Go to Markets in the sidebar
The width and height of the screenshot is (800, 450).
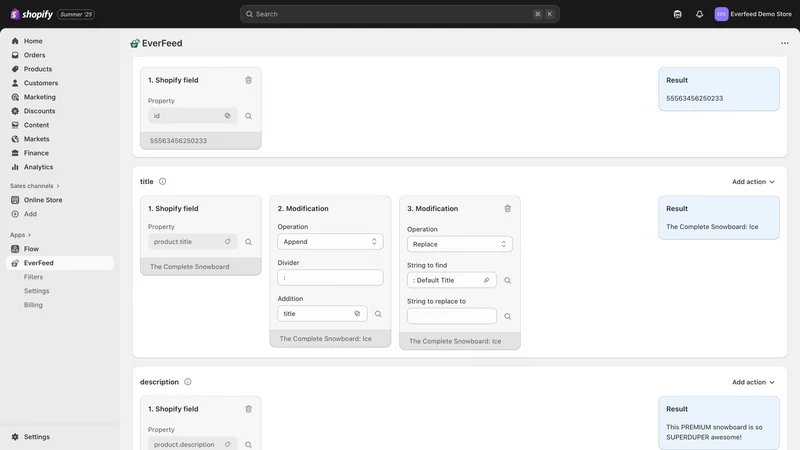(x=36, y=139)
